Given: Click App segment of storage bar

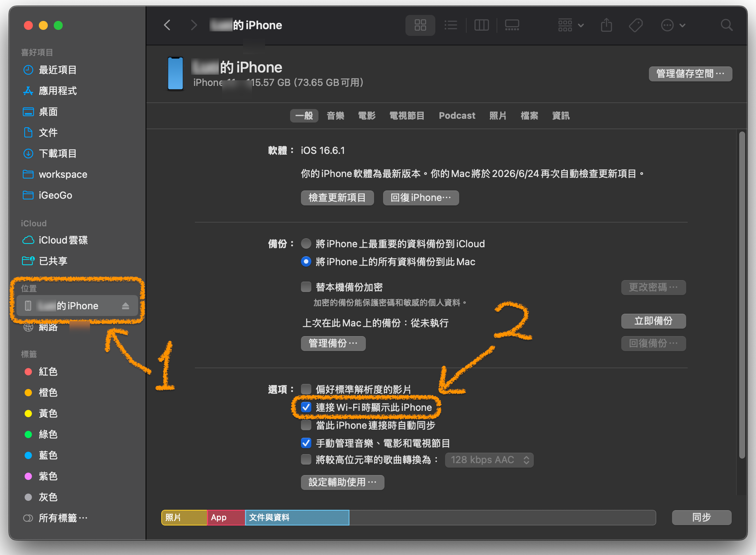Looking at the screenshot, I should [x=226, y=517].
